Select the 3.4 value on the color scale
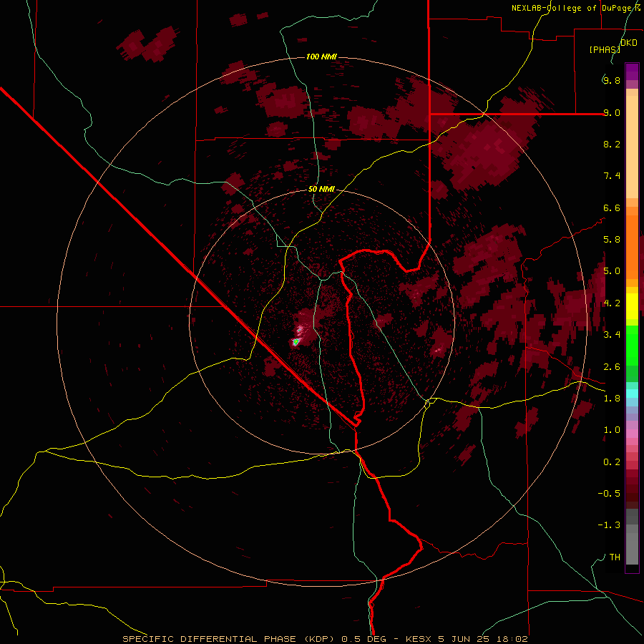The image size is (644, 644). point(611,335)
